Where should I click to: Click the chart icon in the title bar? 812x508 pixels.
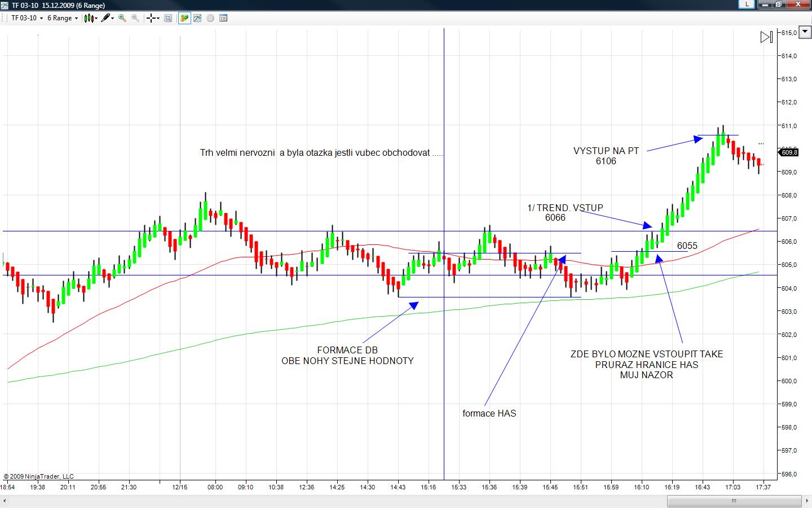coord(5,5)
